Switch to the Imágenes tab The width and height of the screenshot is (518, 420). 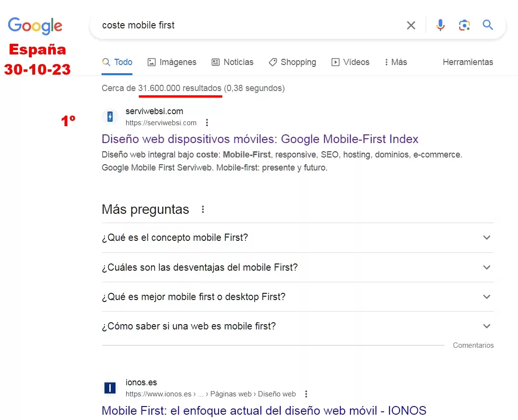172,62
